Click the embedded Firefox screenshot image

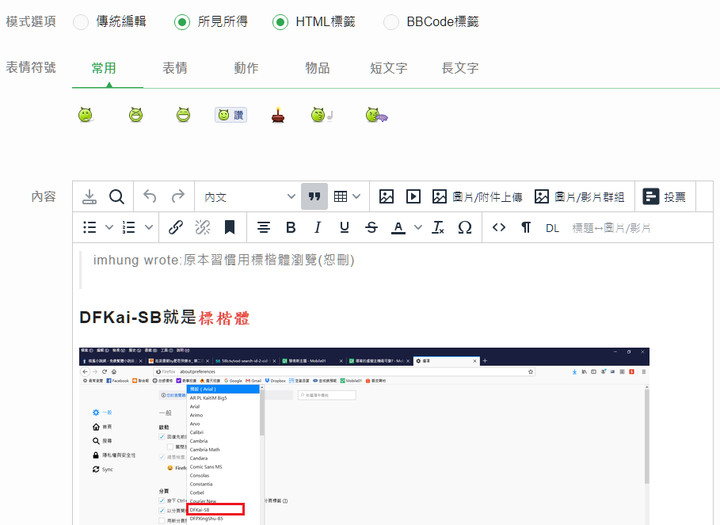pos(364,436)
